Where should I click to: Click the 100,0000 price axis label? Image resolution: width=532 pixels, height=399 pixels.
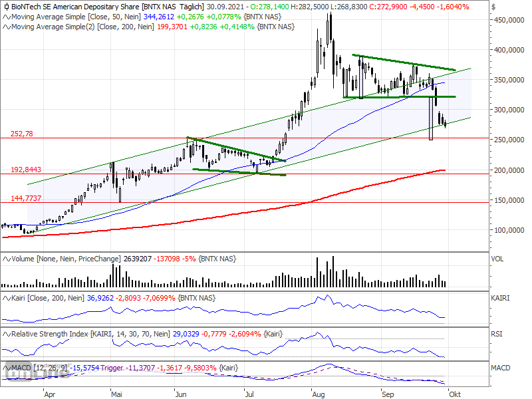(509, 230)
